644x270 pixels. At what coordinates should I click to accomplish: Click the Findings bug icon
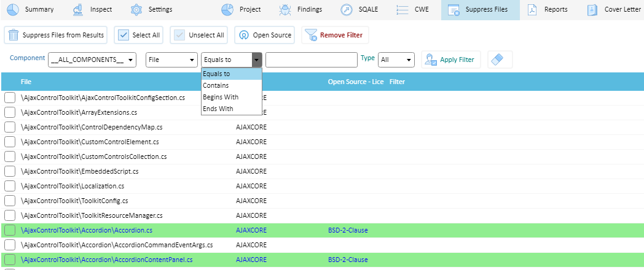tap(285, 9)
